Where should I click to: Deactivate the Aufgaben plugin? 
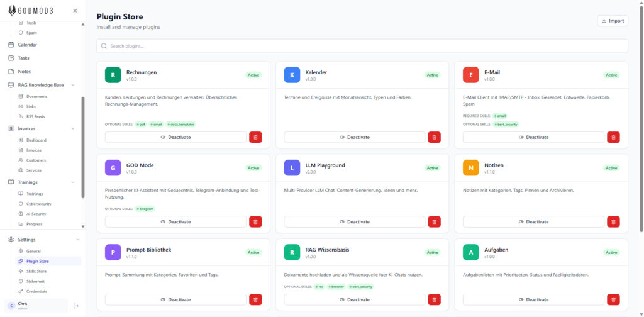pos(533,299)
